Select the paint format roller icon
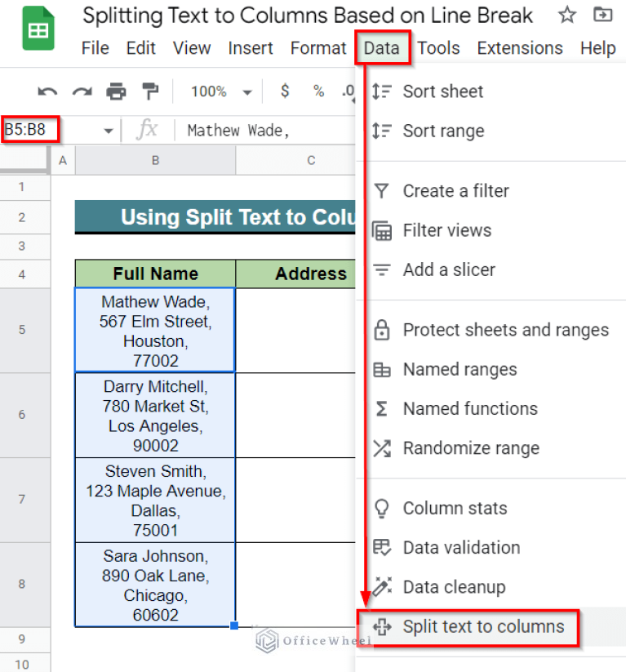 coord(151,91)
